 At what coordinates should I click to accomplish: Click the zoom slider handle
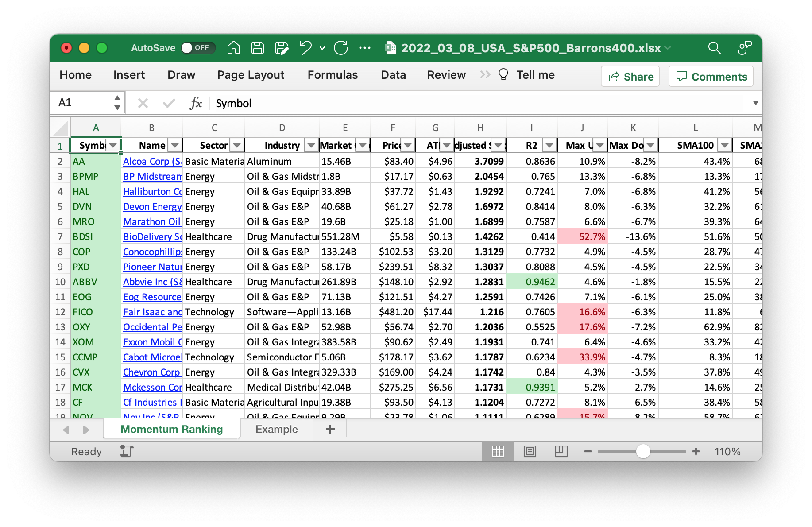point(643,451)
